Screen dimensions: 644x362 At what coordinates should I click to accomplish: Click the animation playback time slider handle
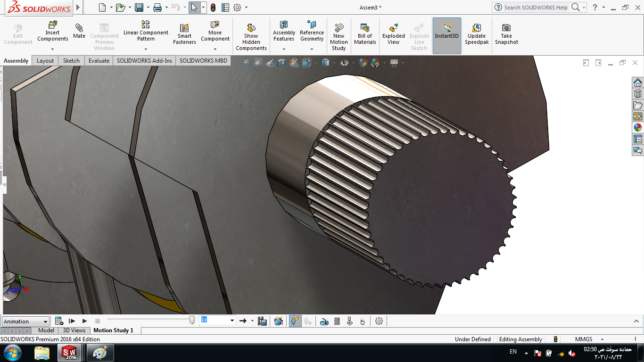pyautogui.click(x=192, y=321)
